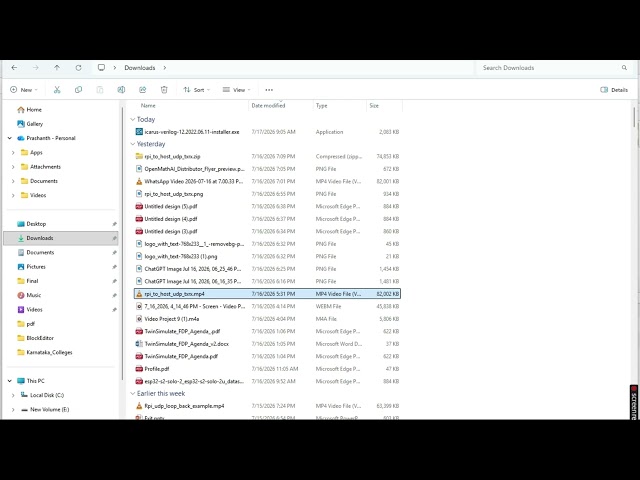Click the navigation pane scrollbar
Screen dimensions: 640x480
pos(122,244)
